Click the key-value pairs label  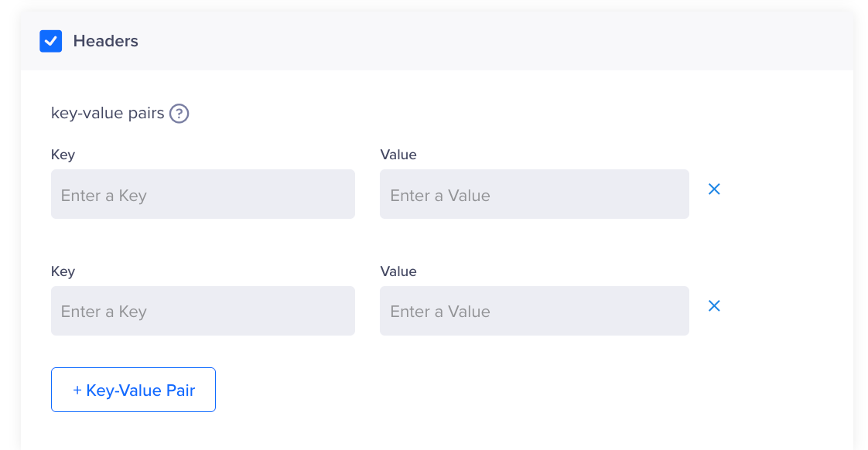pyautogui.click(x=108, y=114)
